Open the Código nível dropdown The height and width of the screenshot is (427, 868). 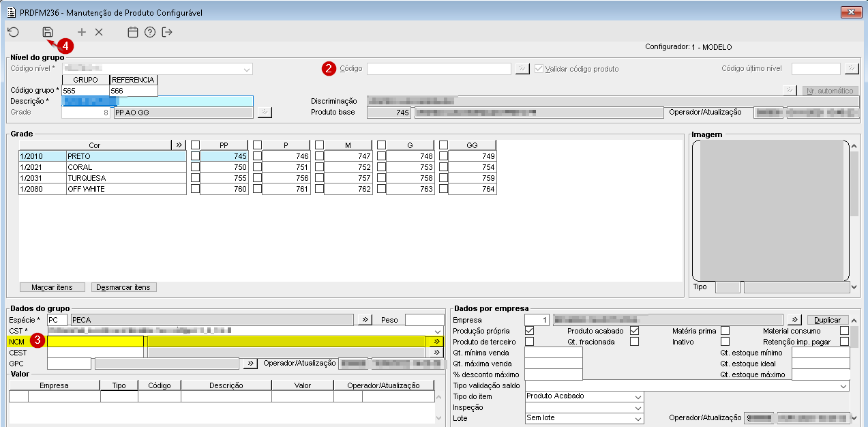pyautogui.click(x=246, y=69)
